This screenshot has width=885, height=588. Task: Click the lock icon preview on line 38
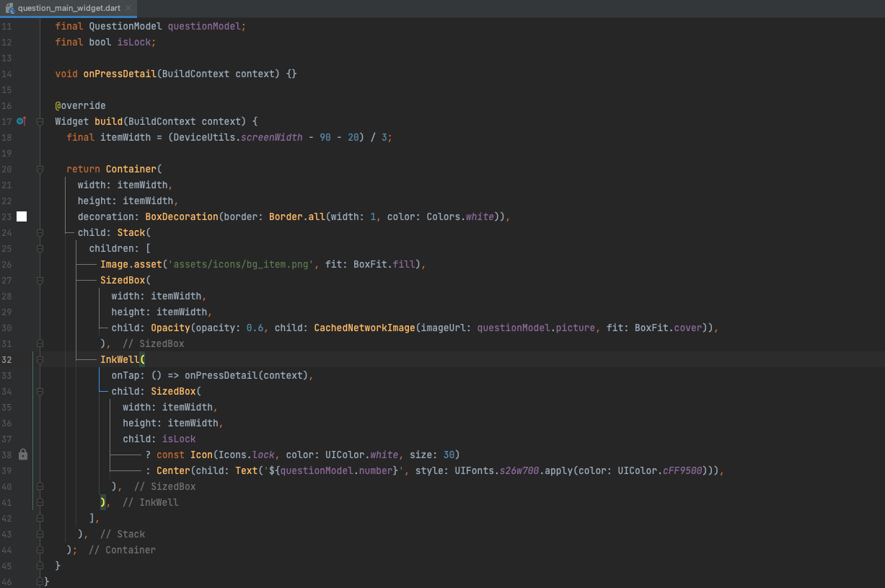click(22, 455)
